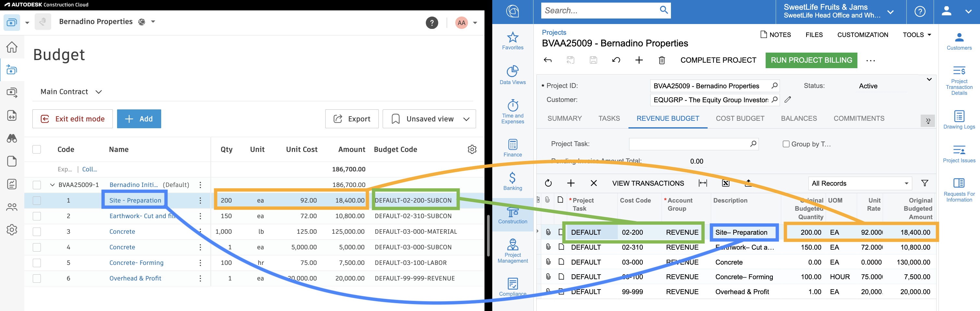Viewport: 980px width, 311px height.
Task: Check the Site - Preparation row checkbox
Action: click(37, 200)
